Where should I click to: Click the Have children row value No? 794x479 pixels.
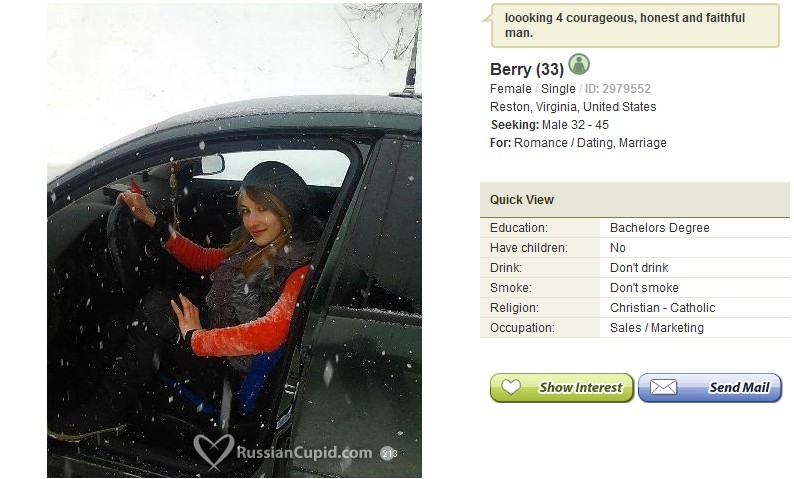[x=618, y=248]
